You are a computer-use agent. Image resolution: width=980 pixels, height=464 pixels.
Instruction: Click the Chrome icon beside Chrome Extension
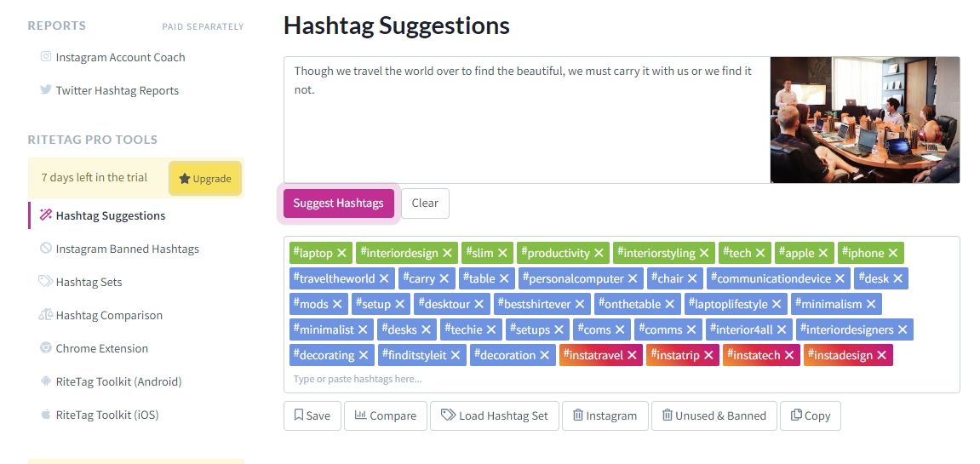46,348
